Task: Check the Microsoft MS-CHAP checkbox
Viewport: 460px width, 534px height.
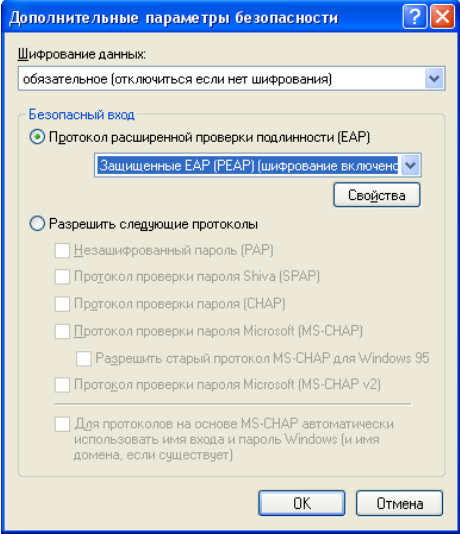Action: coord(62,331)
